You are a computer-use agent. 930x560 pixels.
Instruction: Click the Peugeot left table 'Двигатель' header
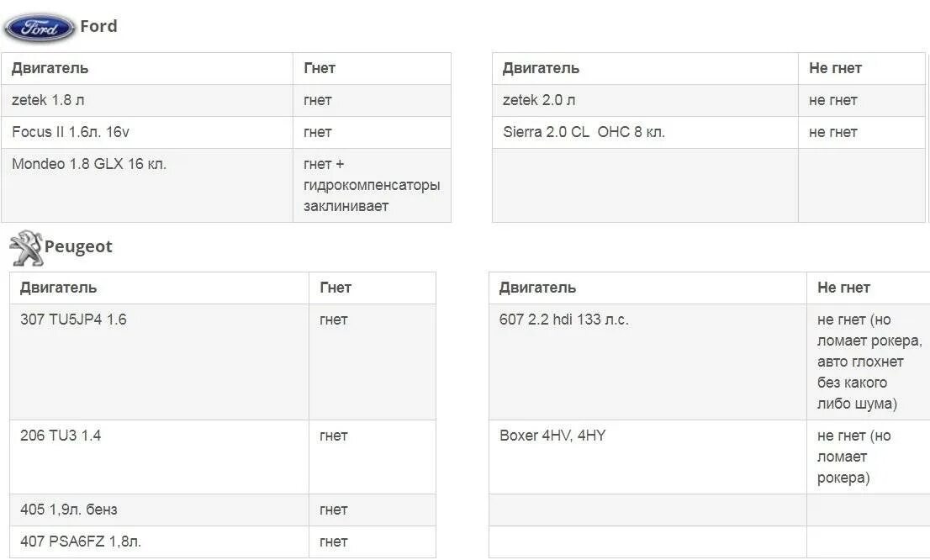pos(159,288)
